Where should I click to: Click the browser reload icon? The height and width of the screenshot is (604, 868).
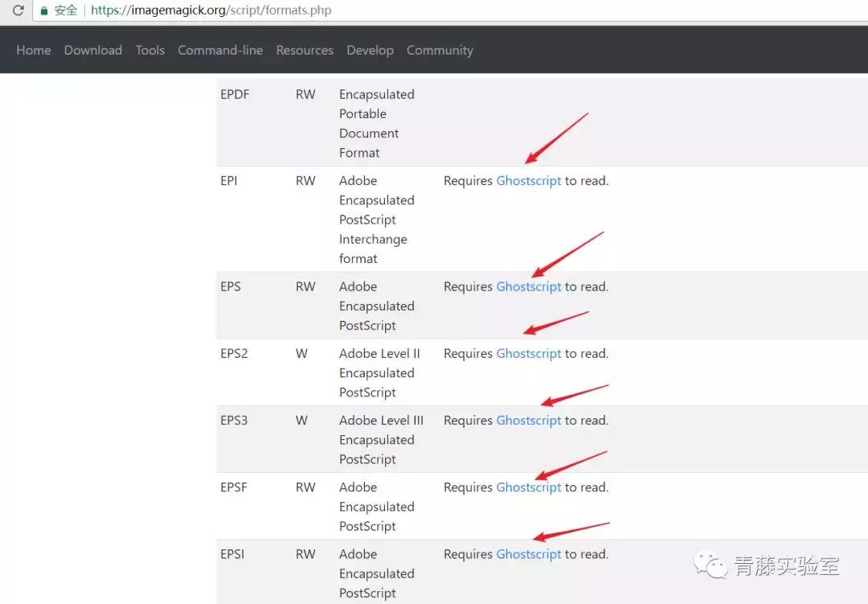click(18, 10)
